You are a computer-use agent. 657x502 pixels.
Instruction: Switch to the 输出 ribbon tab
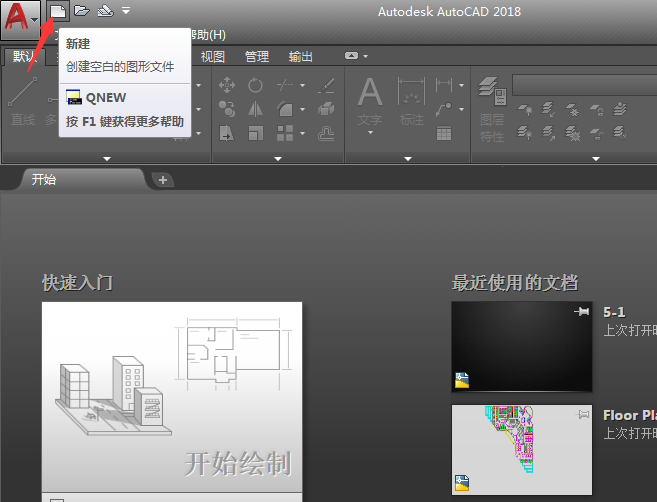(x=301, y=57)
